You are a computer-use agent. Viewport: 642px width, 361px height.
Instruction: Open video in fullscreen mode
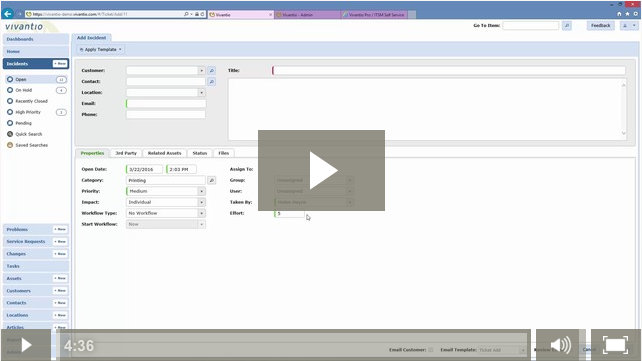tap(615, 345)
